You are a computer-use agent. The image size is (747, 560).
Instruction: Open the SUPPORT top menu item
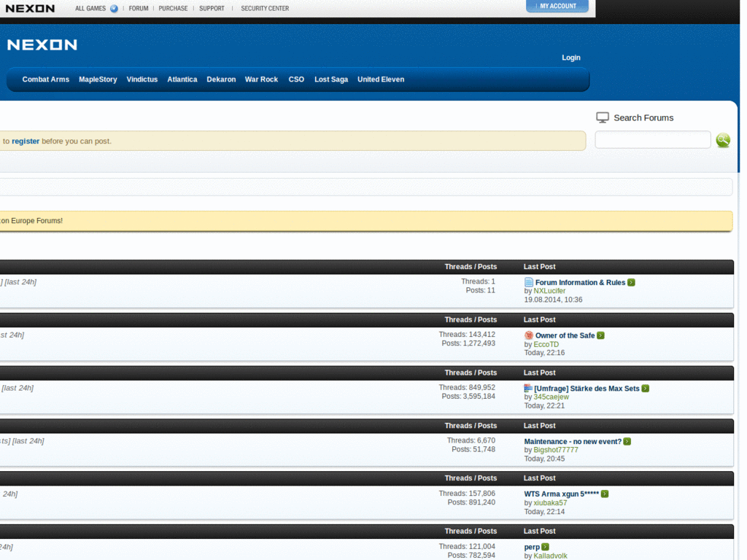point(212,9)
